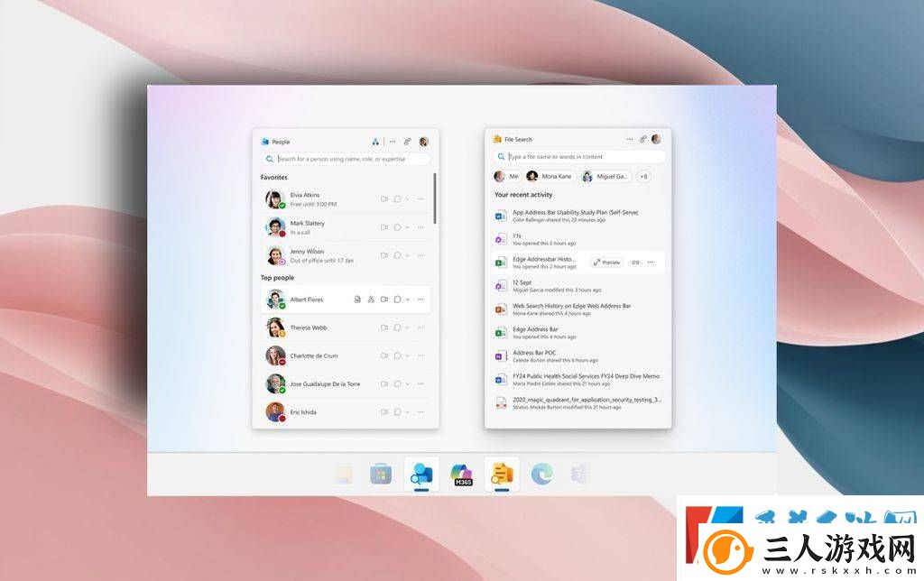Filter files by Mona Kane chip
Viewport: 924px width, 581px height.
550,176
